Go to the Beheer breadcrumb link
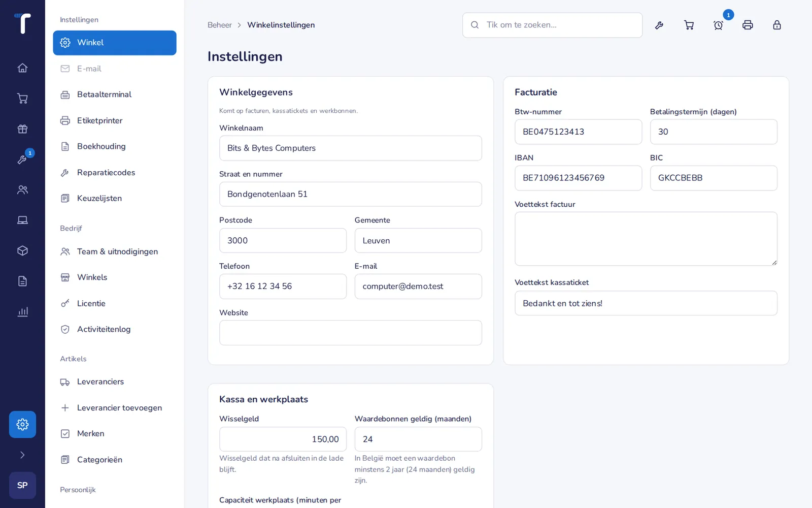Image resolution: width=812 pixels, height=508 pixels. tap(219, 25)
